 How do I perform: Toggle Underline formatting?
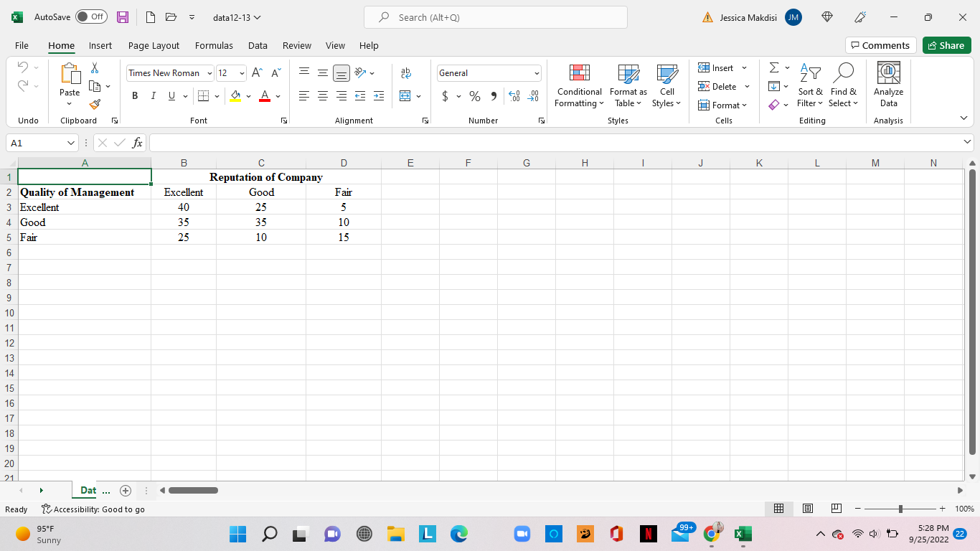point(171,96)
